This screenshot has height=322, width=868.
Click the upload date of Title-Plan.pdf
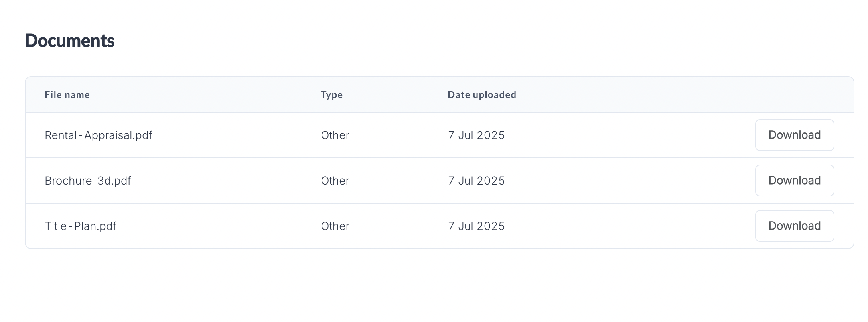(476, 226)
